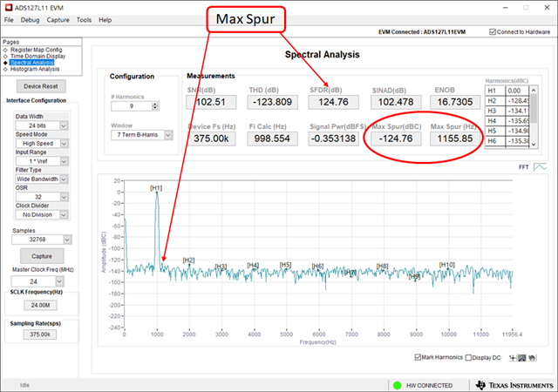Click the [H2] marker on the FFT plot
The width and height of the screenshot is (558, 392).
(188, 260)
